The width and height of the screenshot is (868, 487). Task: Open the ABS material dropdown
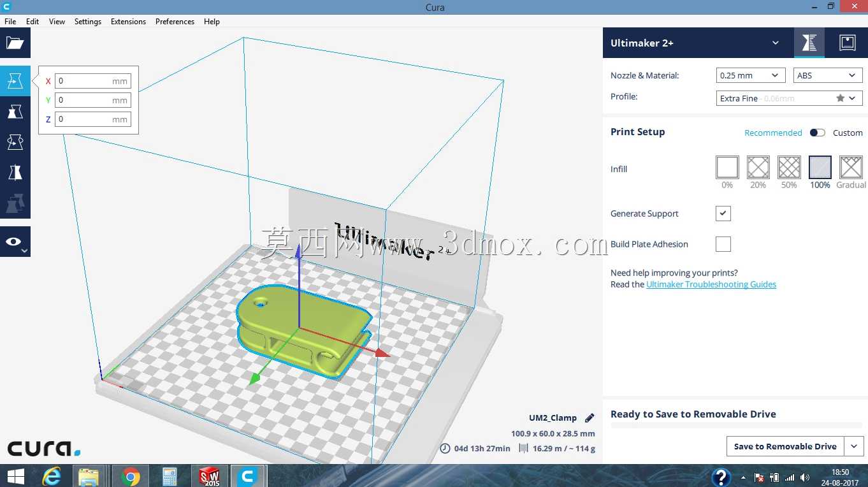pyautogui.click(x=828, y=75)
